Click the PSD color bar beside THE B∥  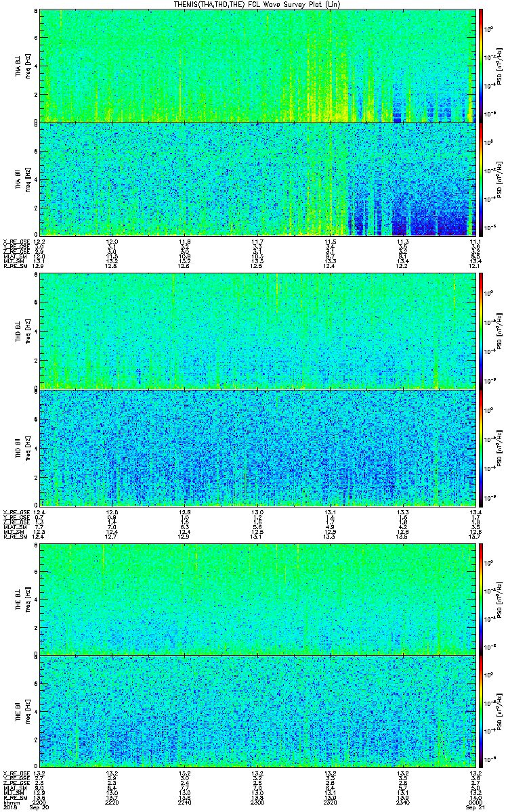pyautogui.click(x=481, y=713)
